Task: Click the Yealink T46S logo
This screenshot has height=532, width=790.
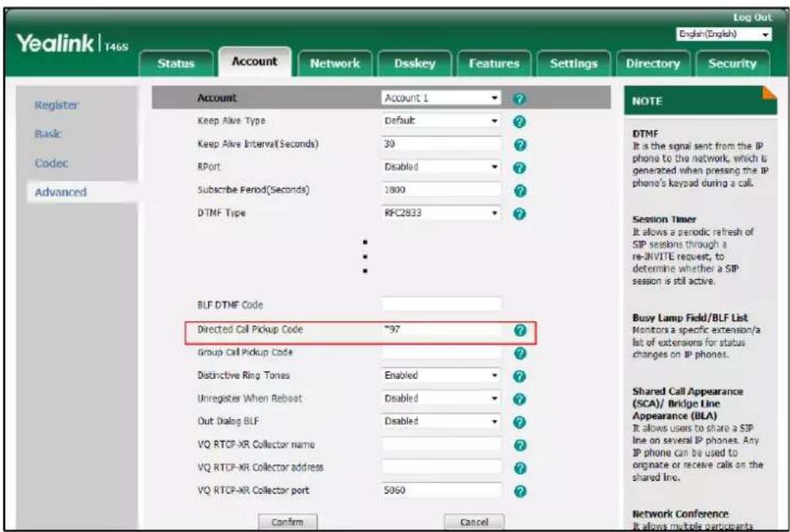Action: (72, 43)
